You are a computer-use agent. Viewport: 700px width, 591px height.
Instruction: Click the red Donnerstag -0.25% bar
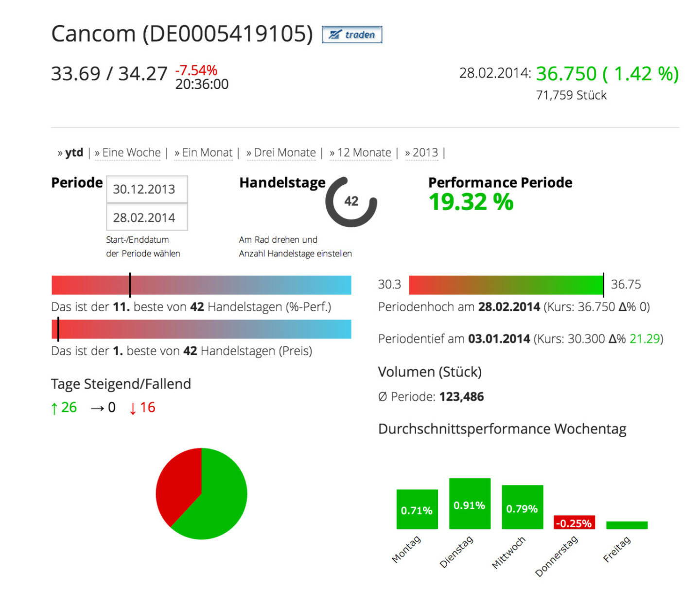(x=574, y=523)
